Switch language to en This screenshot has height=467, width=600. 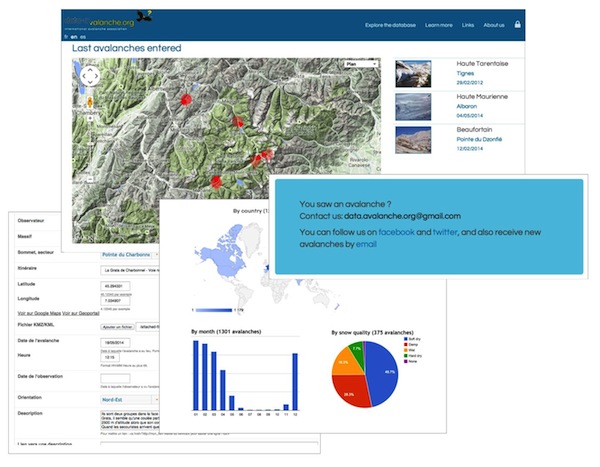pyautogui.click(x=74, y=37)
